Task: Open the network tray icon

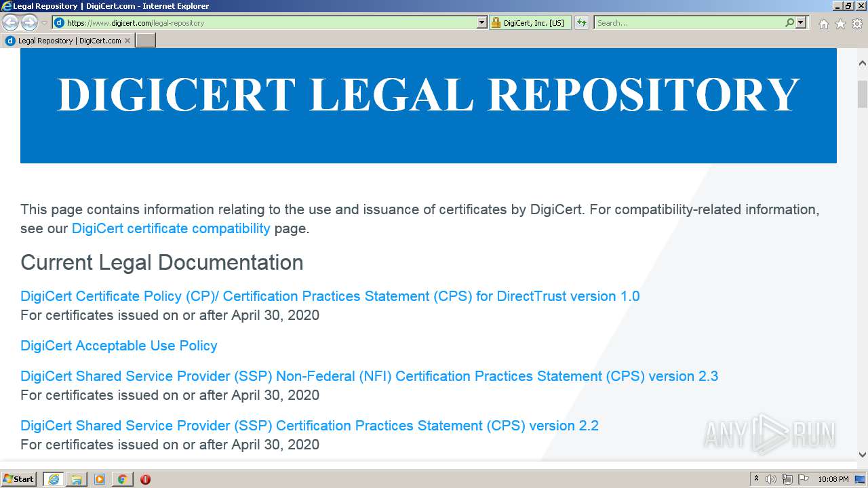Action: [787, 479]
